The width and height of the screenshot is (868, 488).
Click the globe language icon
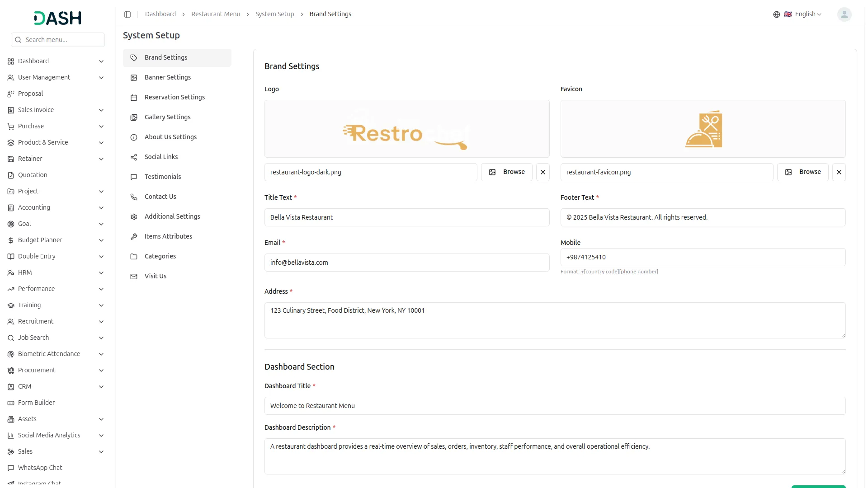tap(776, 14)
